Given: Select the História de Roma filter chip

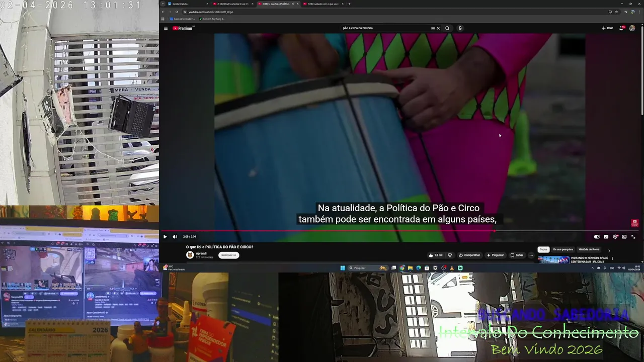Looking at the screenshot, I should (589, 249).
